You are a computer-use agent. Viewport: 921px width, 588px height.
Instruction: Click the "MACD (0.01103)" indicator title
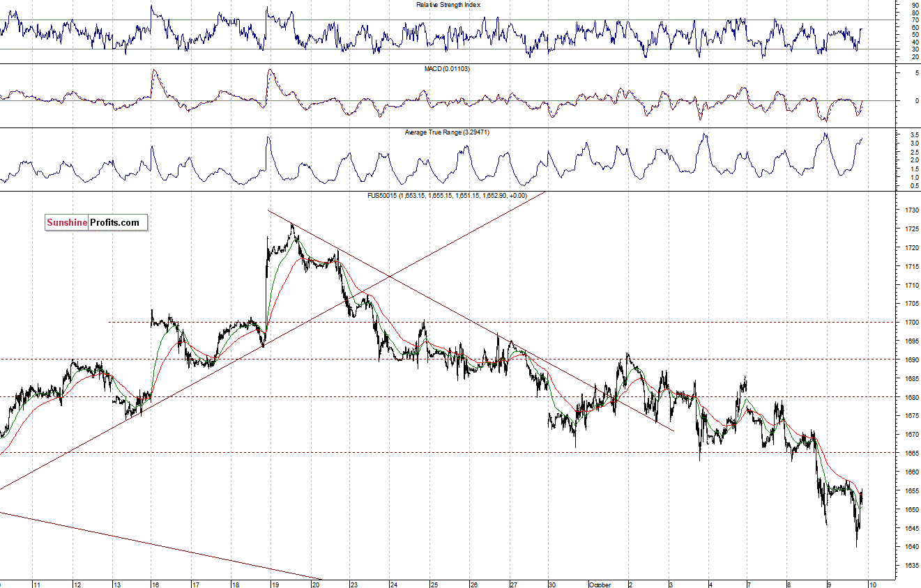point(448,69)
